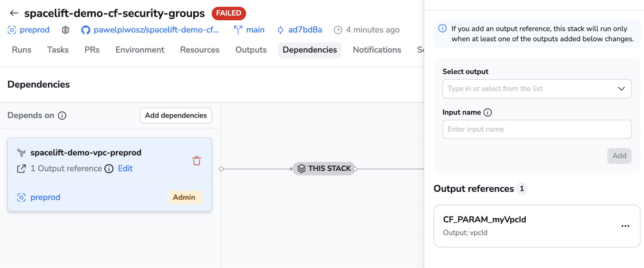The width and height of the screenshot is (644, 268).
Task: Click the FAILED status badge
Action: pos(229,13)
